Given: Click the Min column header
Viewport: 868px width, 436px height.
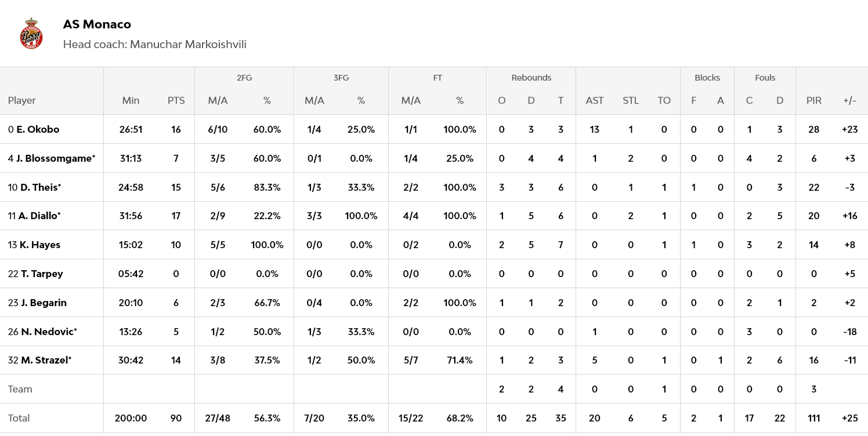Looking at the screenshot, I should pos(131,100).
